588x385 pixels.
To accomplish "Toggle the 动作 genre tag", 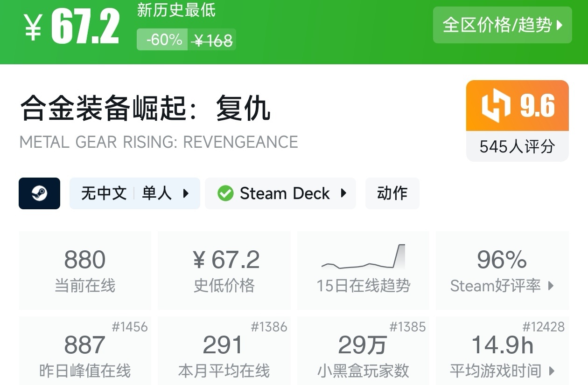I will [x=392, y=193].
